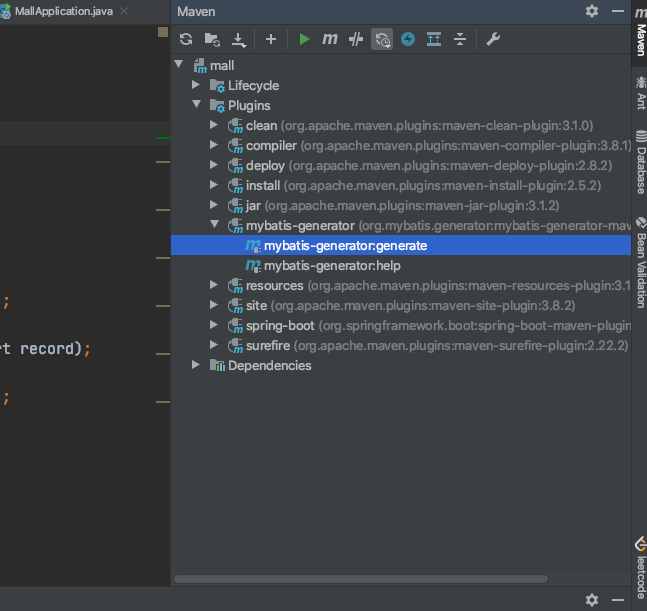Screen dimensions: 647x611
Task: Select the surefire plugin row
Action: pyautogui.click(x=401, y=346)
